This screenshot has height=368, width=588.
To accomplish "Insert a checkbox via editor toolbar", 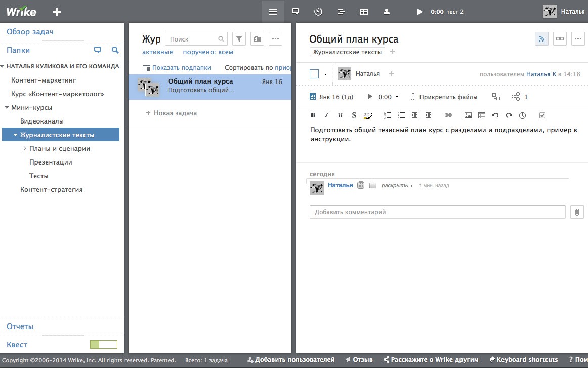I will pyautogui.click(x=542, y=115).
